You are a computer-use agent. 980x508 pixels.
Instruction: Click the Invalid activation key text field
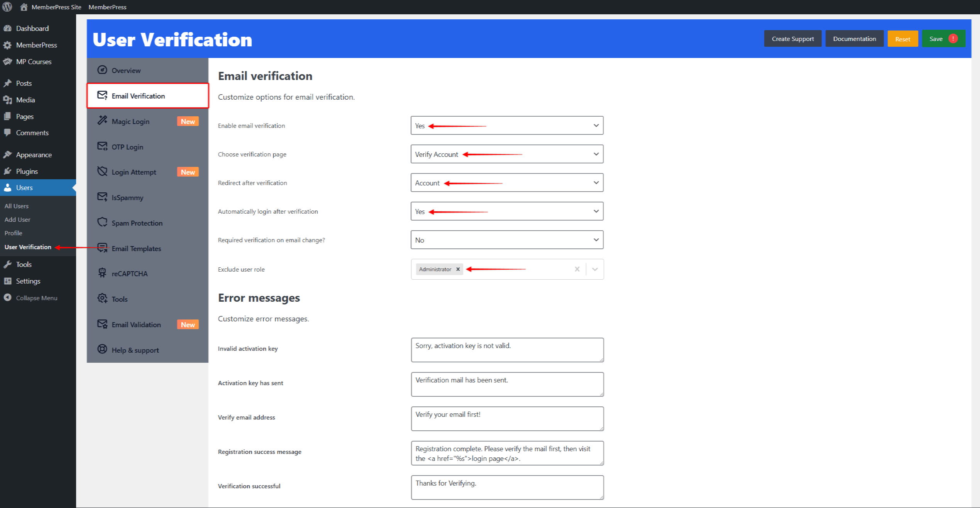[507, 350]
